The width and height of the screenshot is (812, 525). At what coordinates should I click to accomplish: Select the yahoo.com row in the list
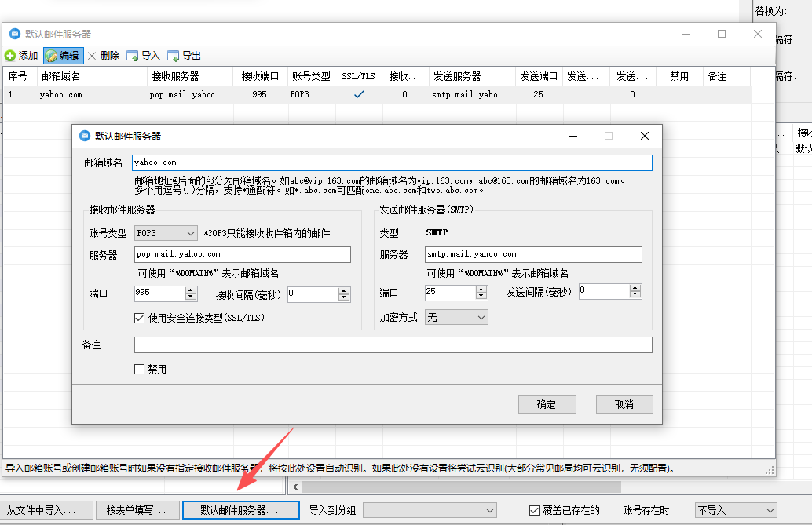tap(377, 95)
